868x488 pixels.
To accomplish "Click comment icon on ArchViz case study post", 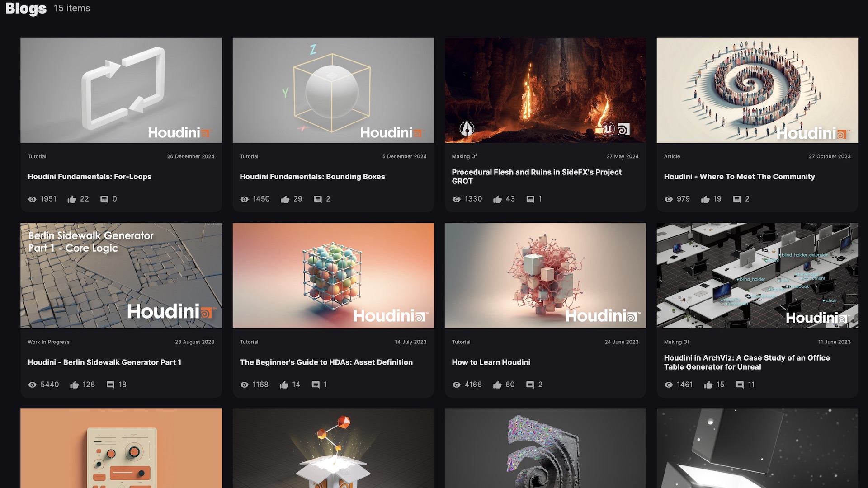I will (x=740, y=385).
